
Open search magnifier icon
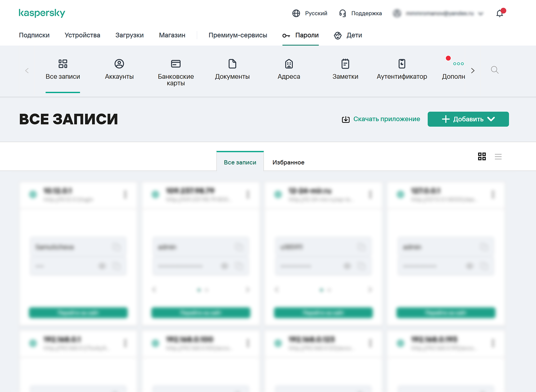point(494,70)
